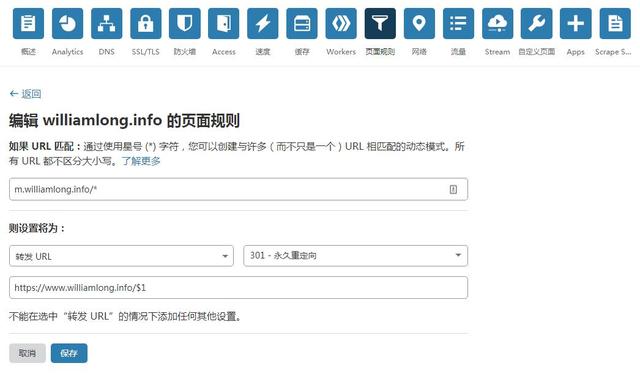Click the Apps tab label
640x374 pixels.
[576, 52]
